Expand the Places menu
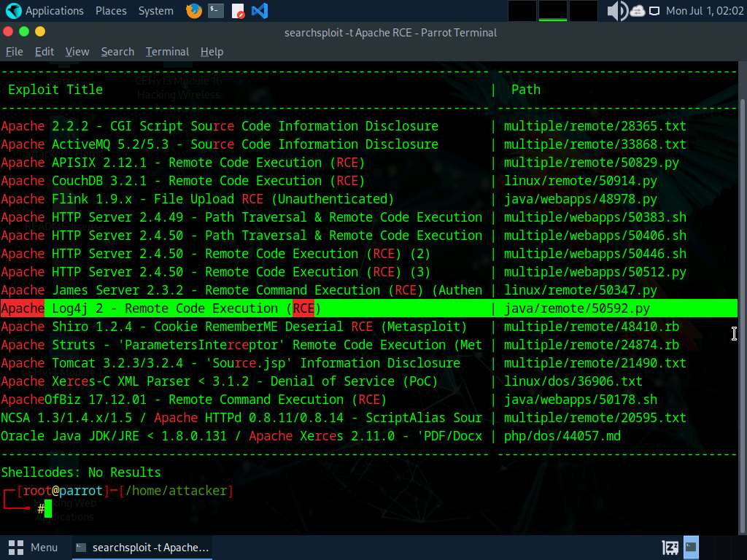This screenshot has width=747, height=560. (111, 11)
